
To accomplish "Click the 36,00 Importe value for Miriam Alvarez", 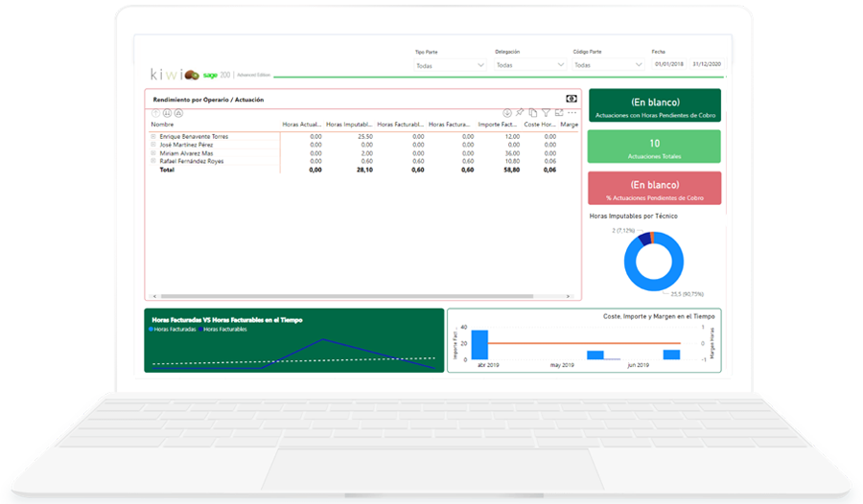I will pyautogui.click(x=512, y=153).
